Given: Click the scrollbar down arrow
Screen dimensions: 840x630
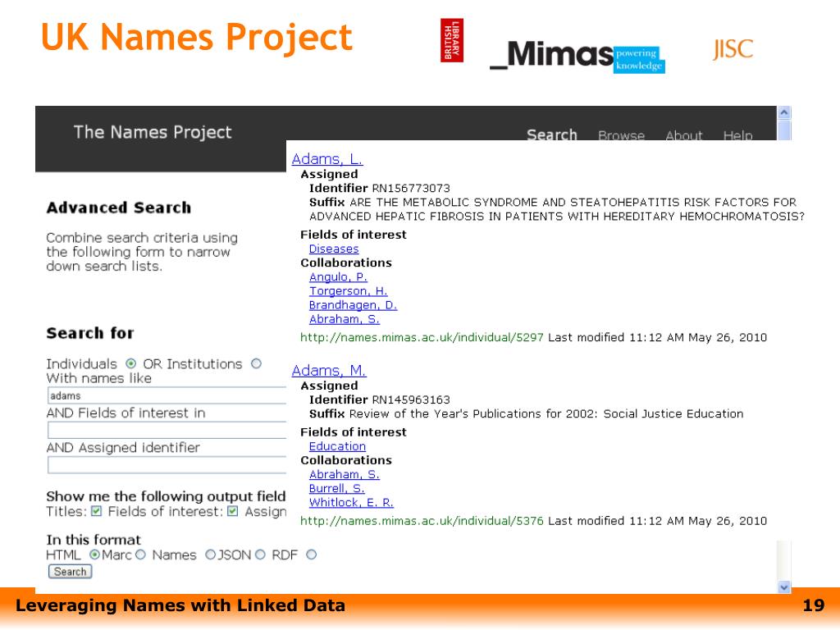Looking at the screenshot, I should (x=784, y=587).
